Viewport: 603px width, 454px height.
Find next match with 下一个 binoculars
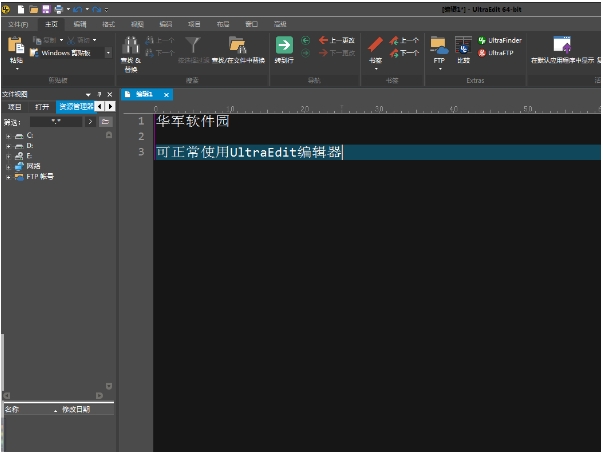tap(160, 53)
